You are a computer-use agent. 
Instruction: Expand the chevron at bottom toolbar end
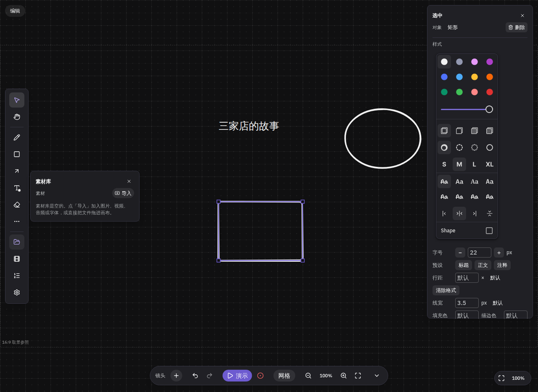377,376
